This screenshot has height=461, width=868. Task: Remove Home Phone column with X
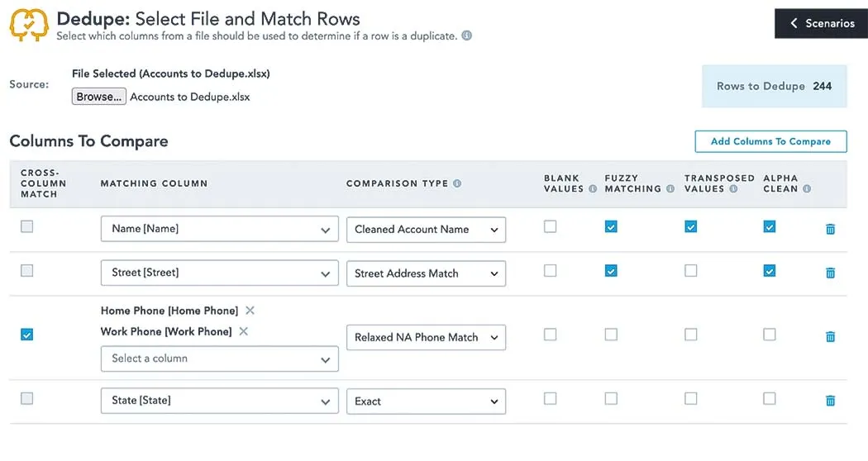pos(250,311)
